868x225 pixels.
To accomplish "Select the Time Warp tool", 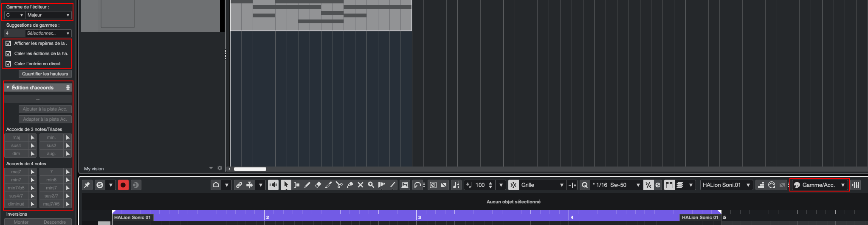I will [382, 185].
